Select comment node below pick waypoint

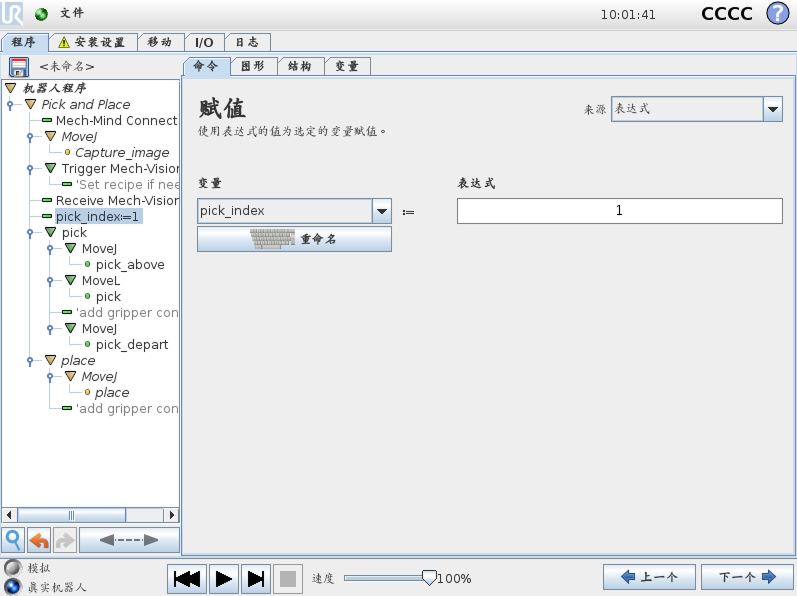click(127, 312)
